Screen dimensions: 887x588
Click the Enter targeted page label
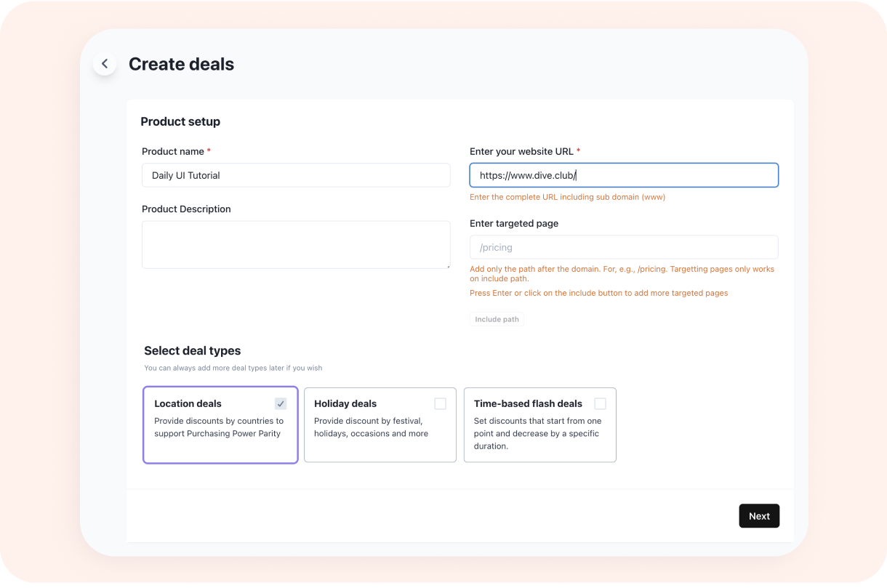514,223
